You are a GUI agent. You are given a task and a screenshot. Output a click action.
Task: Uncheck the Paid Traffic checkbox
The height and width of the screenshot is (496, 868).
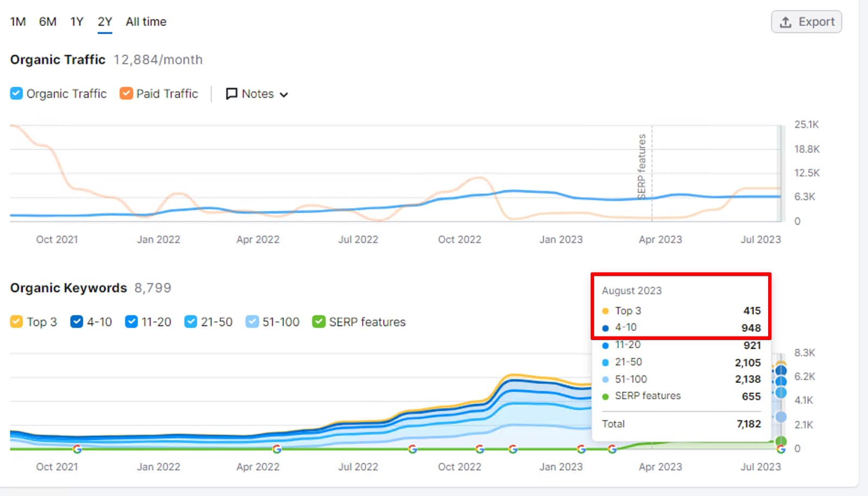tap(125, 93)
